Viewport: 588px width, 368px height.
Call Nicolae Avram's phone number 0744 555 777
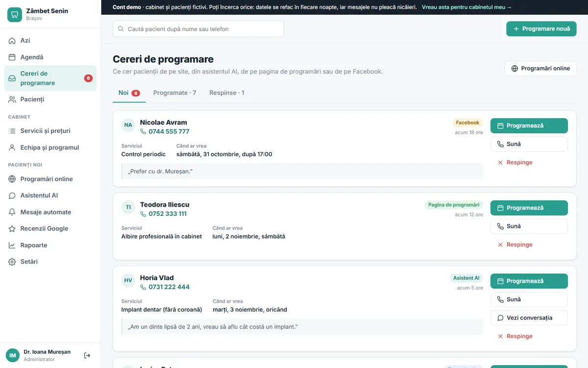click(x=165, y=131)
